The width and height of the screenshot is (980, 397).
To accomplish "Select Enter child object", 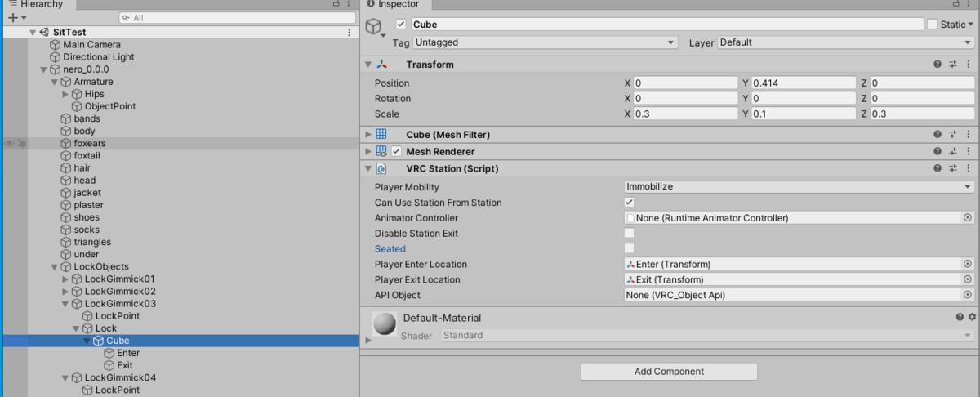I will [x=128, y=354].
